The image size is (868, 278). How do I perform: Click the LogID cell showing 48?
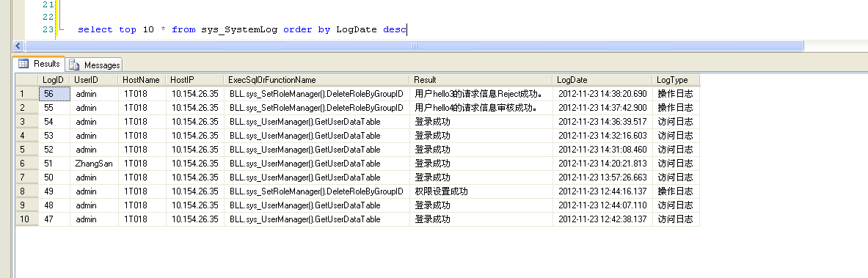[x=54, y=205]
